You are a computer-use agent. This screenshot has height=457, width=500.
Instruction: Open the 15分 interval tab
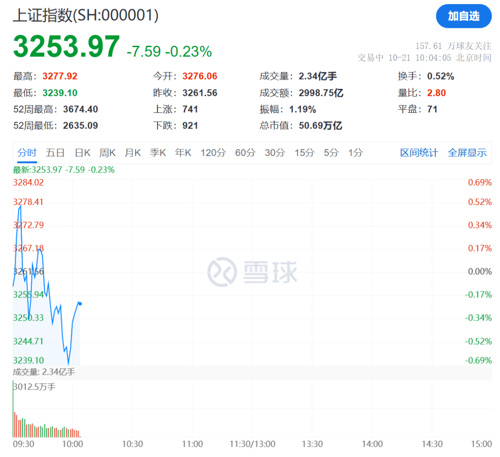coord(304,153)
